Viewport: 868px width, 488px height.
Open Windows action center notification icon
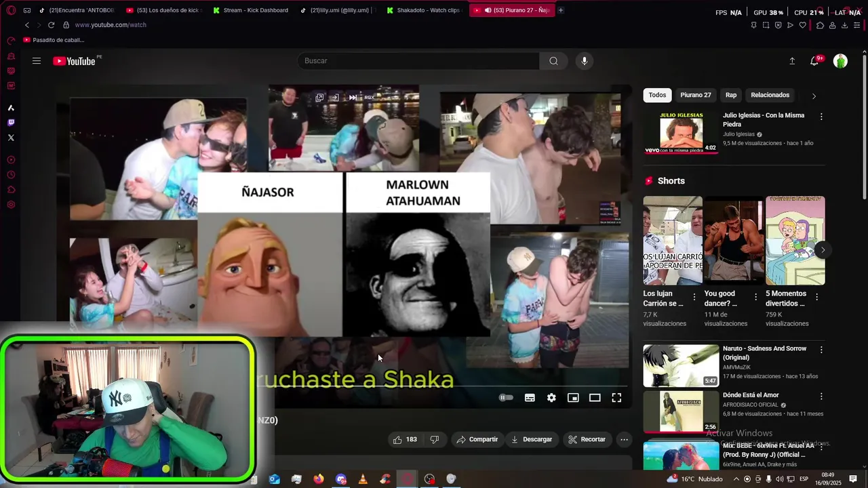[x=853, y=479]
